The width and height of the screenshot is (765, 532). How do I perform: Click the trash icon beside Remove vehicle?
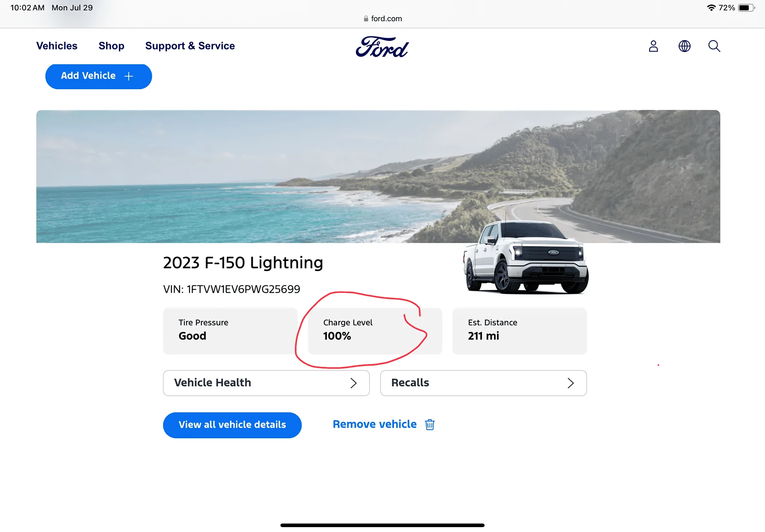430,425
